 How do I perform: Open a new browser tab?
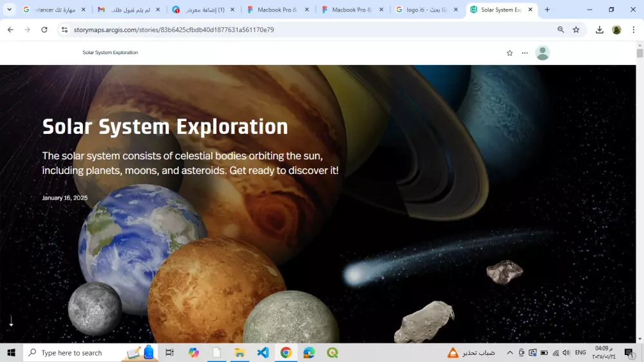547,10
